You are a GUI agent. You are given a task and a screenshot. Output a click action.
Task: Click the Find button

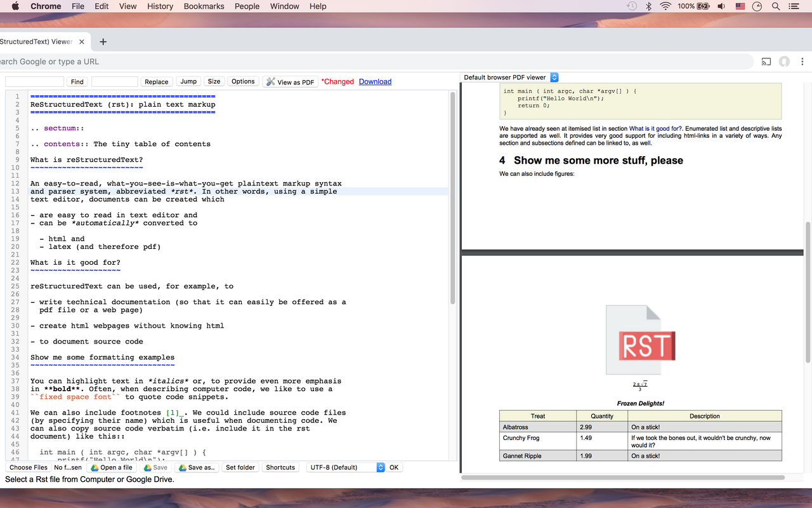(77, 81)
